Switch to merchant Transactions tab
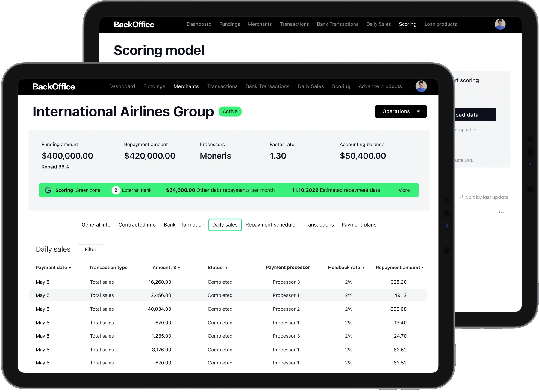539x392 pixels. tap(319, 225)
